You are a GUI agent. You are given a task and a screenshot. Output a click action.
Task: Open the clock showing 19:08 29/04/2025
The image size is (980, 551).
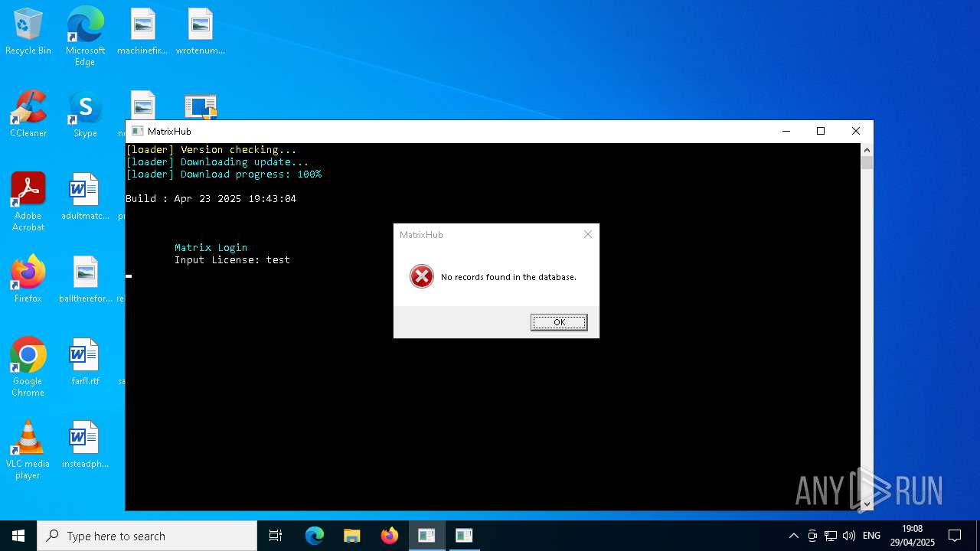pos(912,536)
